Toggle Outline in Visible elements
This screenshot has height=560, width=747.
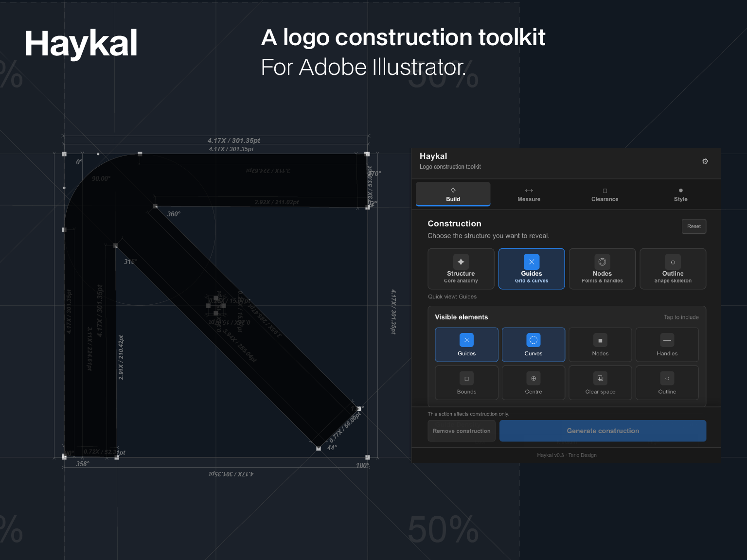click(667, 383)
